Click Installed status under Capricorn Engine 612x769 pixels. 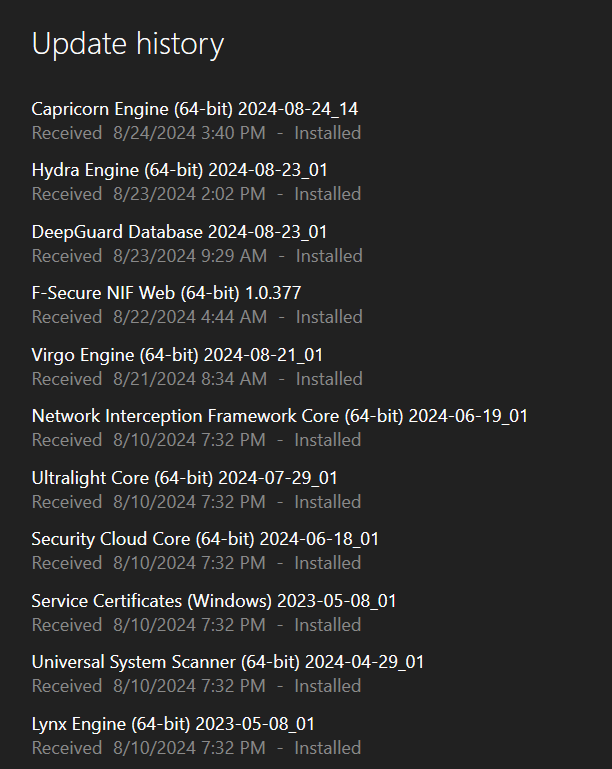pyautogui.click(x=327, y=133)
